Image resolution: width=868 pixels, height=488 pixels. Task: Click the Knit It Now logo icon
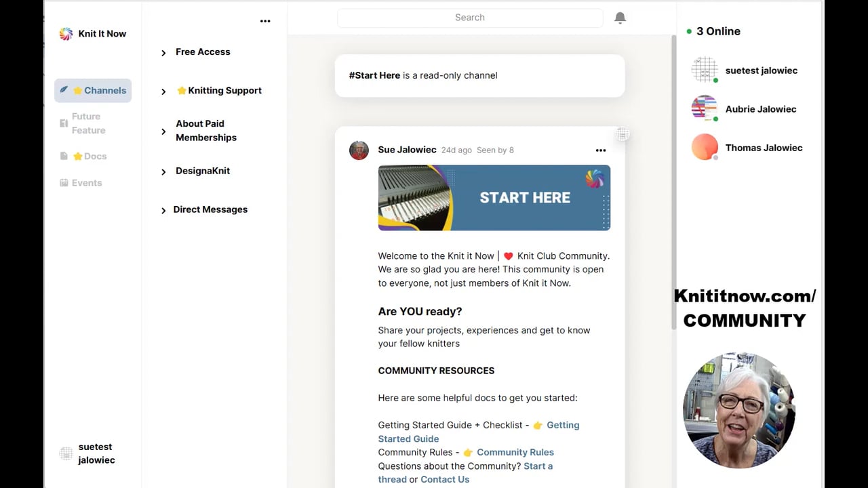[66, 34]
